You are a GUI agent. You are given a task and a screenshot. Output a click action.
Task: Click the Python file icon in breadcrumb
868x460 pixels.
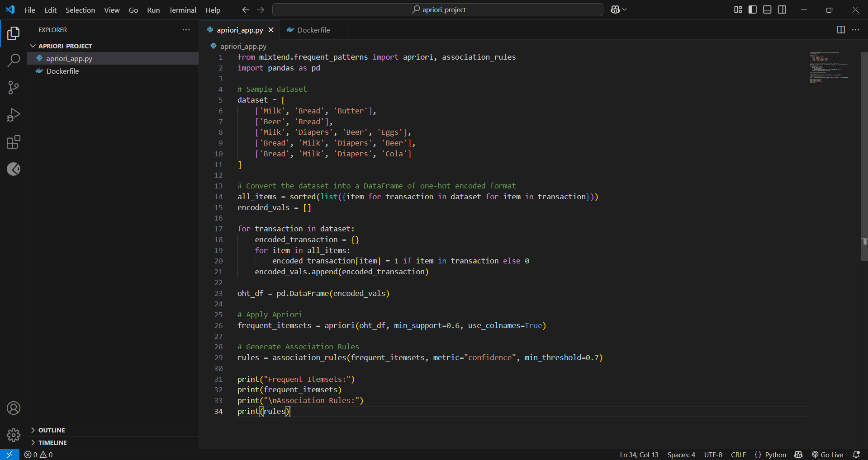click(x=213, y=46)
